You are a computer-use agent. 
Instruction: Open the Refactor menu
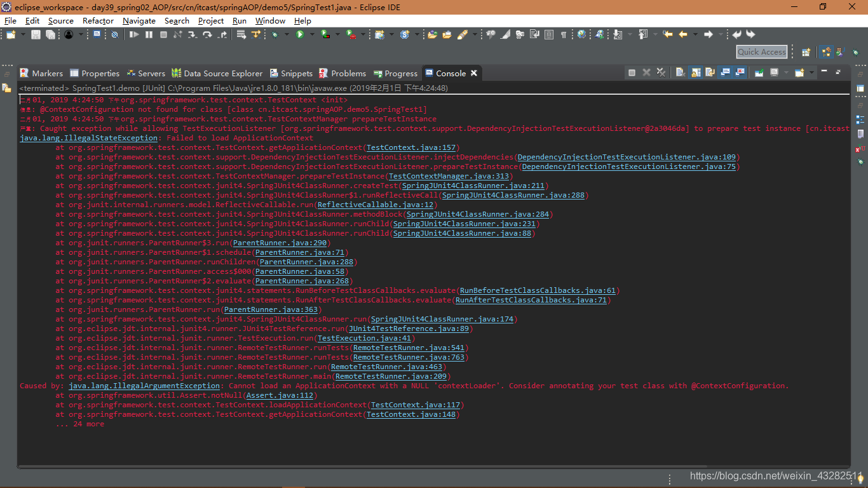click(x=98, y=20)
